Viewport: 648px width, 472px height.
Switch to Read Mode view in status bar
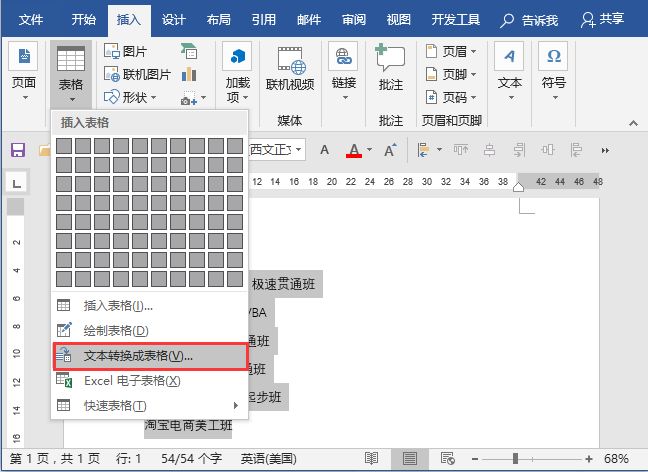point(371,458)
